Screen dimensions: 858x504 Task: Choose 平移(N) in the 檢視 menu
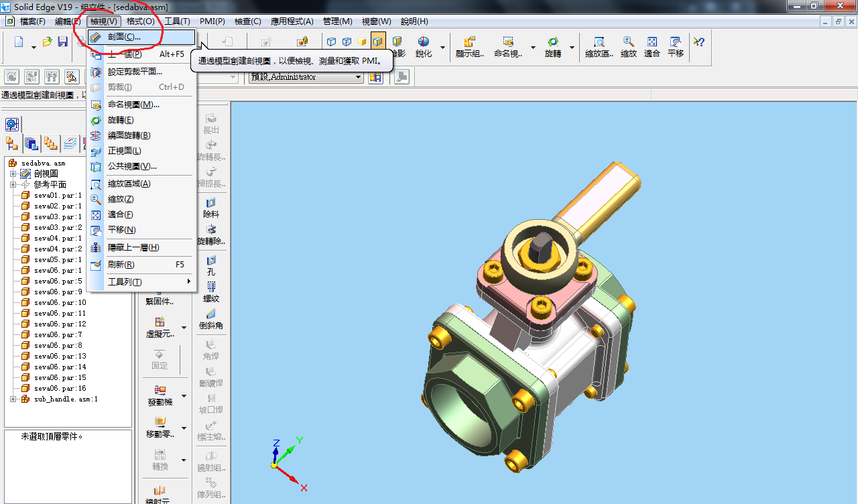tap(141, 230)
